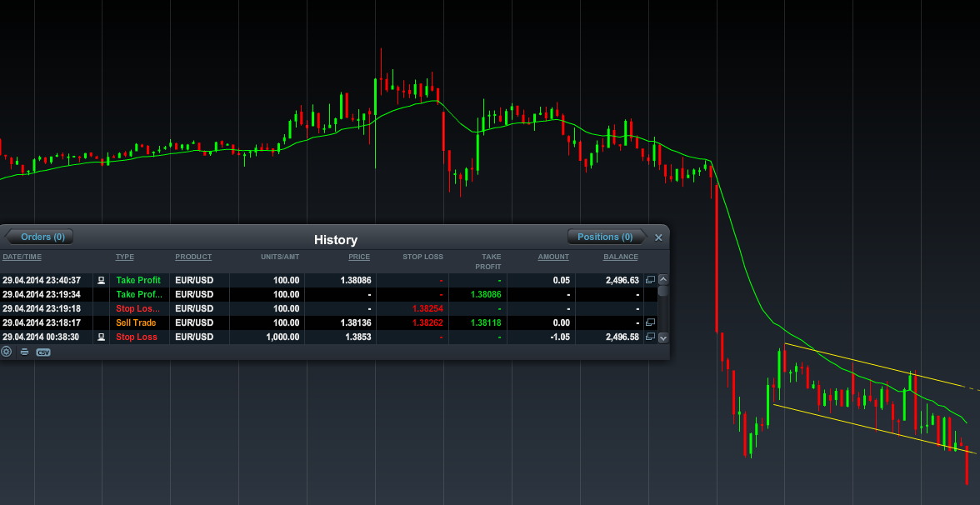The image size is (980, 505).
Task: Open details icon for 00:38:30 Stop Loss row
Action: (x=650, y=337)
